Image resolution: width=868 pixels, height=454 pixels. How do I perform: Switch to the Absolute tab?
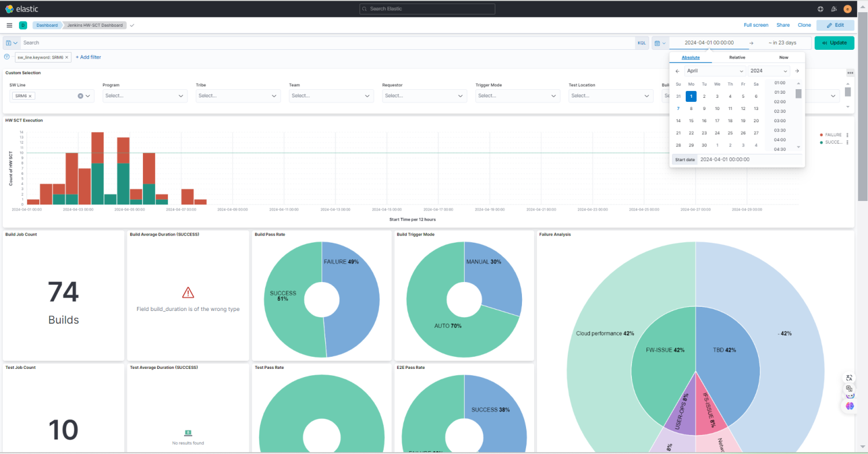690,57
